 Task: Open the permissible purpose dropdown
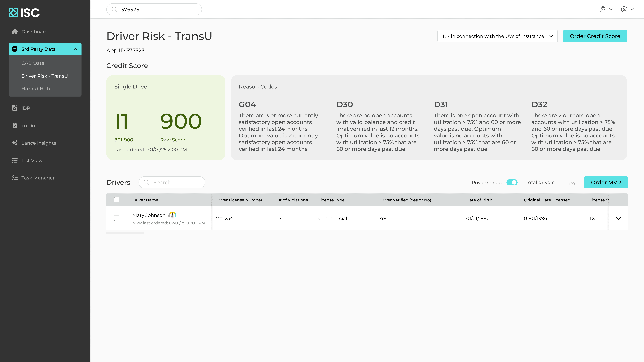point(498,36)
